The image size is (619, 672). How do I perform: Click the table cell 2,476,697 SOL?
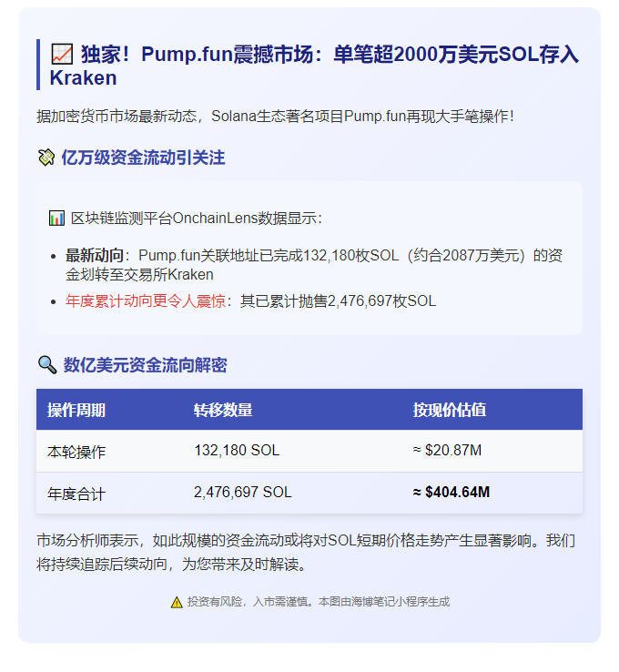[x=243, y=493]
